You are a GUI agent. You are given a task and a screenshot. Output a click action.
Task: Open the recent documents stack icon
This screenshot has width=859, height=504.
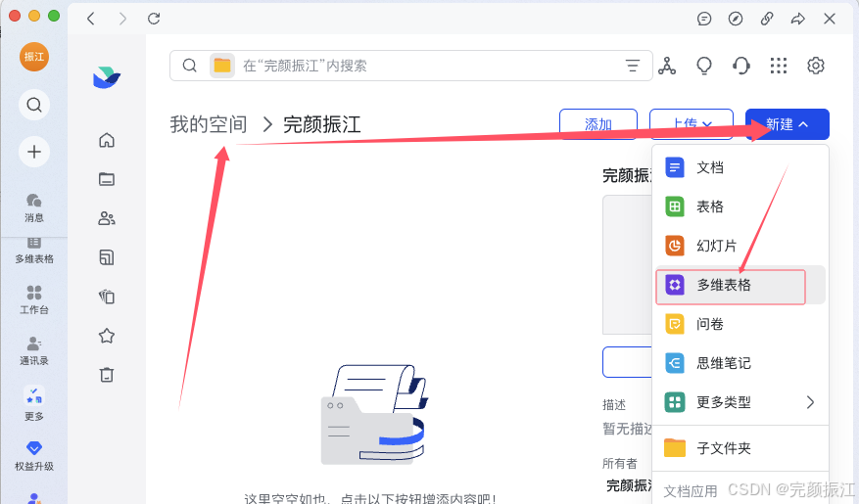coord(107,297)
